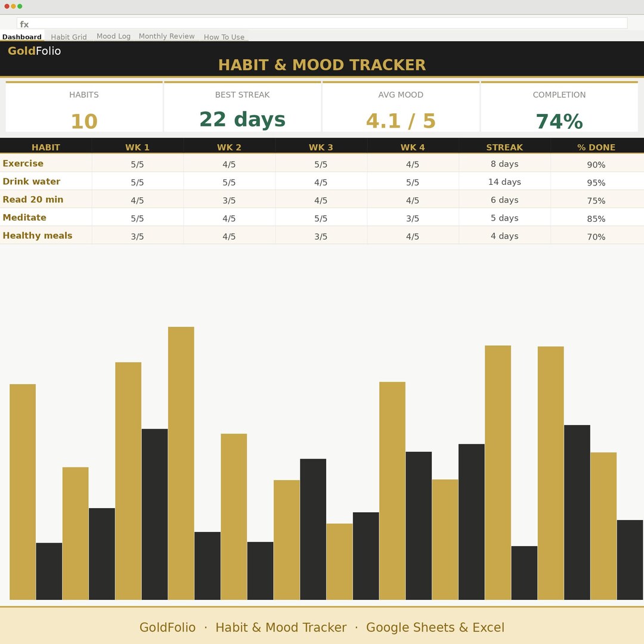
Task: Open the Mood Log tab
Action: coord(113,36)
